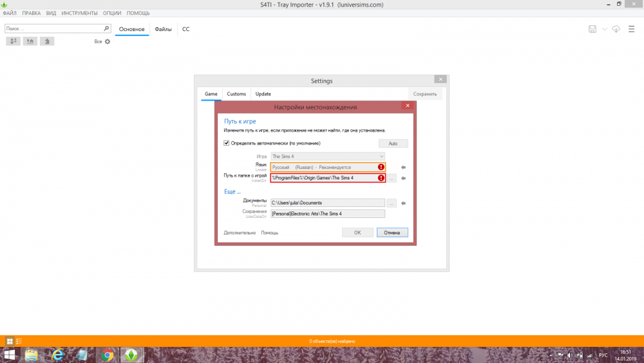Viewport: 644px width, 363px height.
Task: Click the S4TI taskbar icon
Action: [131, 355]
